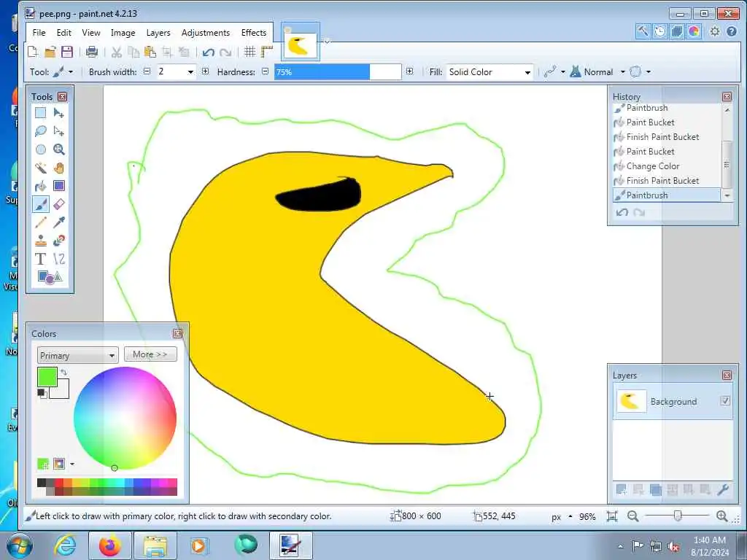
Task: Select the Move Selection tool
Action: coord(58,131)
